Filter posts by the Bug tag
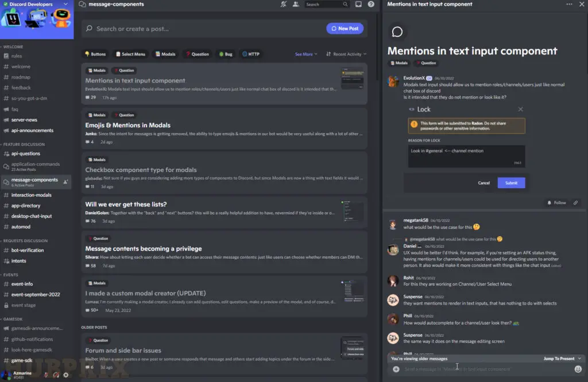This screenshot has width=588, height=382. pos(226,54)
